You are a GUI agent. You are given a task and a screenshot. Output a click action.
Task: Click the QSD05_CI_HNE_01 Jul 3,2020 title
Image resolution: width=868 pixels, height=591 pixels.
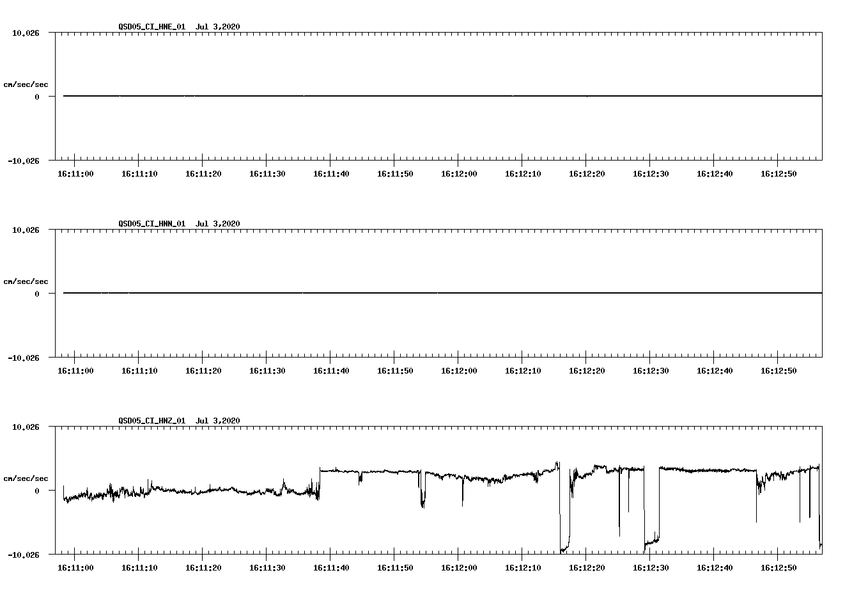[x=179, y=26]
